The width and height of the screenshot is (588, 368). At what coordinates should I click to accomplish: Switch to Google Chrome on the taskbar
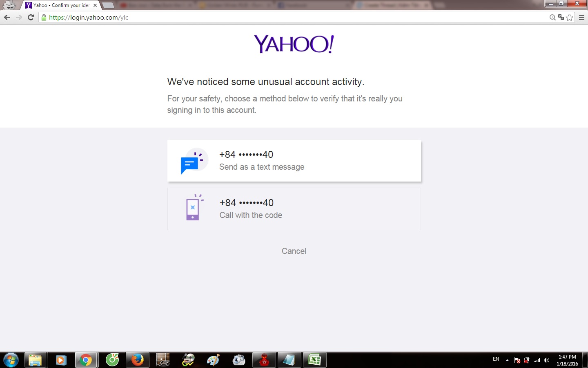[x=86, y=360]
